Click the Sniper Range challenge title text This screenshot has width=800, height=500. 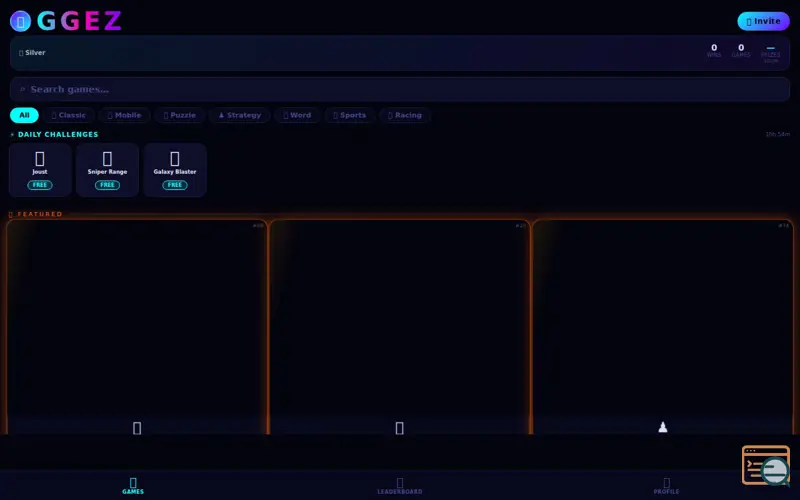coord(107,172)
